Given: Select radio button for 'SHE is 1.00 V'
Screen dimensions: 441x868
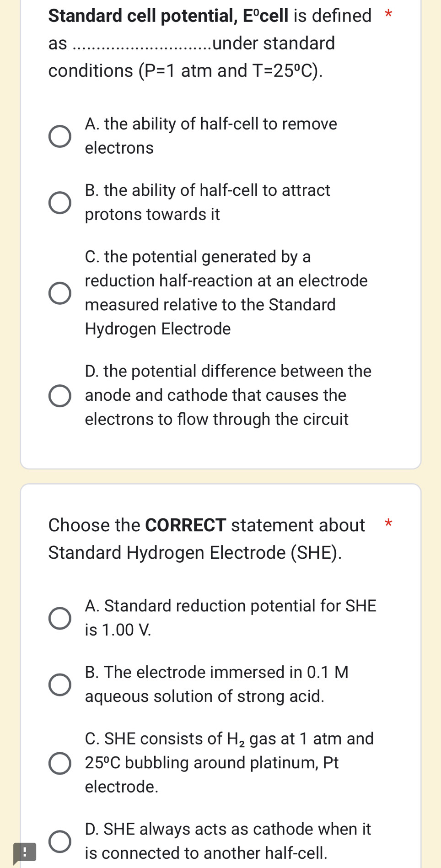Looking at the screenshot, I should click(60, 618).
